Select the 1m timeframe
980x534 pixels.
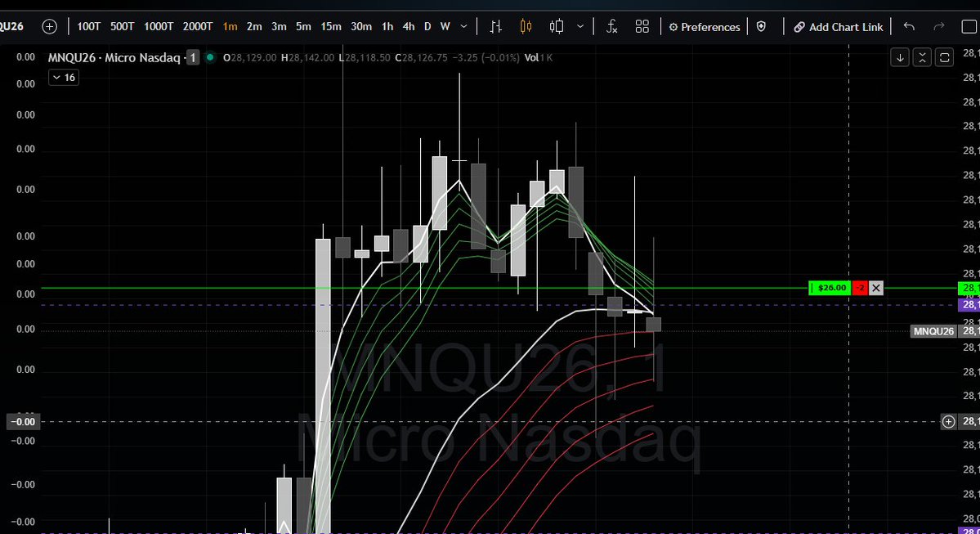[230, 26]
